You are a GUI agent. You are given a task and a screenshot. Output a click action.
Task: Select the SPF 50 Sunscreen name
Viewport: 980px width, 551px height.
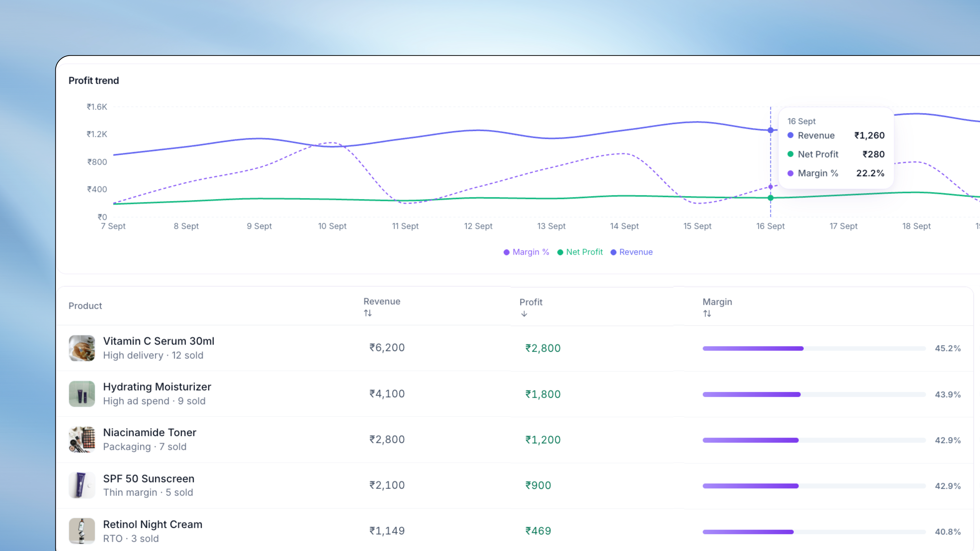tap(149, 478)
